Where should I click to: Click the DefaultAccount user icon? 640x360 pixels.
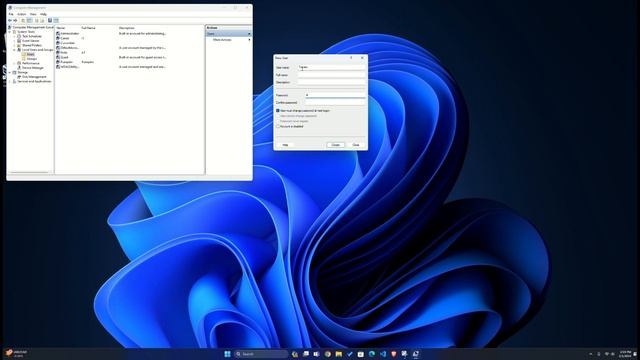coord(58,48)
